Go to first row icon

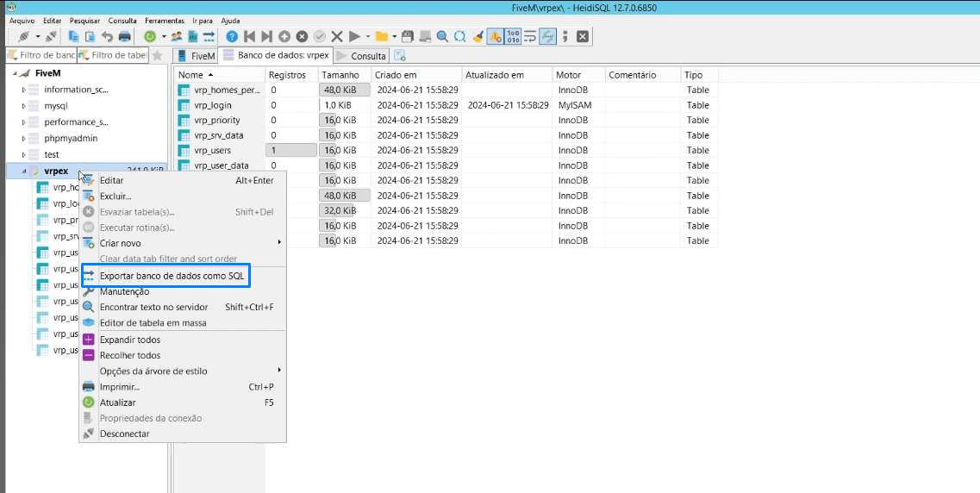click(249, 36)
